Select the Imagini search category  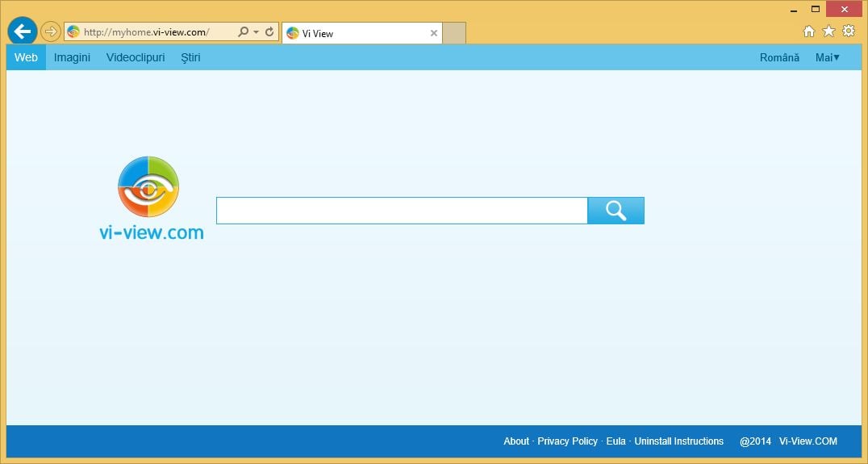coord(72,57)
